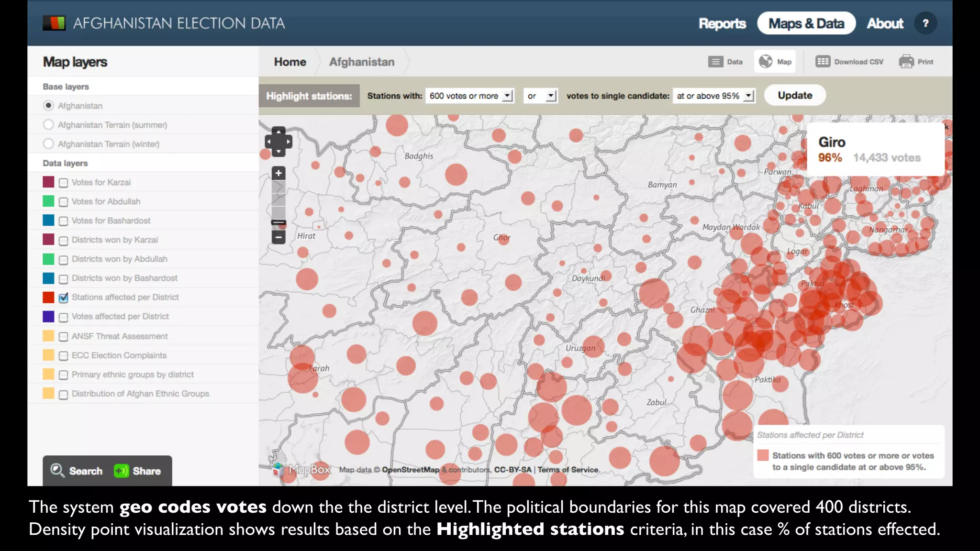
Task: Click the Stations affected red swatch
Action: (x=48, y=297)
